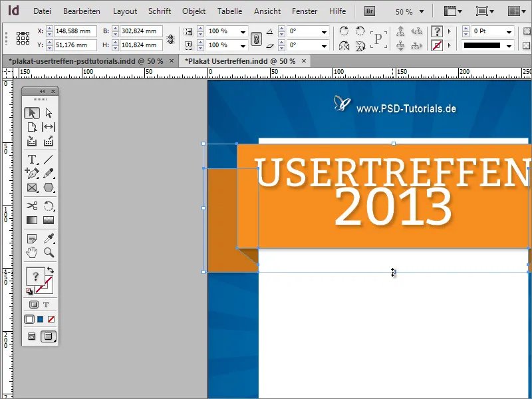Click the Flip Vertical icon
The height and width of the screenshot is (399, 532).
pos(360,45)
